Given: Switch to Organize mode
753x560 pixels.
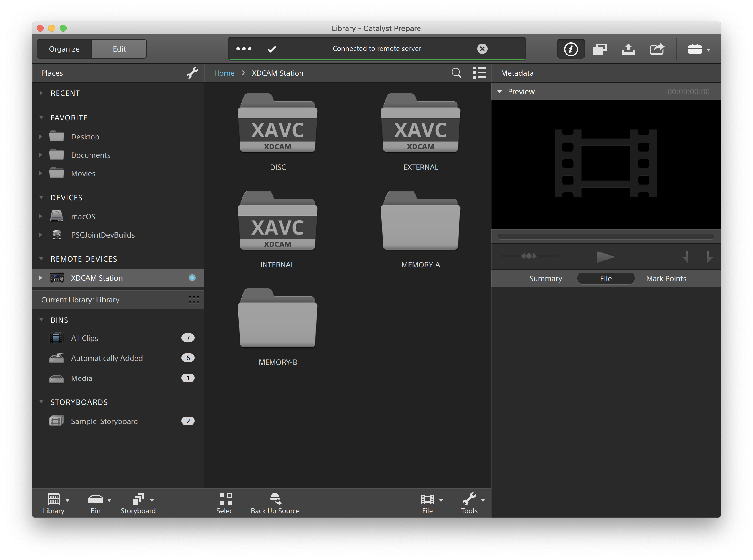Looking at the screenshot, I should pos(64,49).
